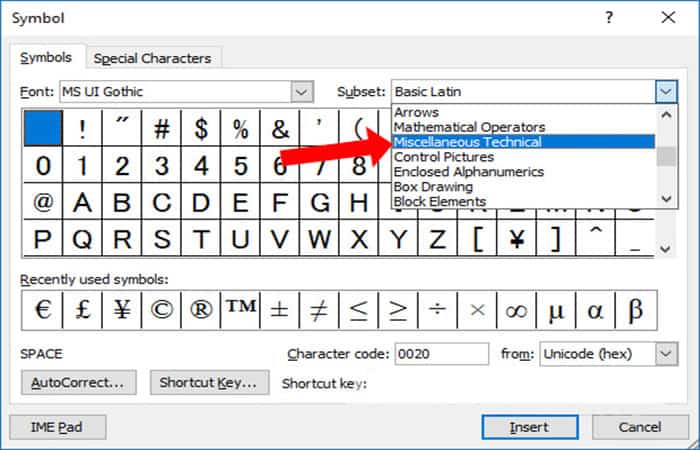This screenshot has width=700, height=450.
Task: Select the left square bracket symbol
Action: pyautogui.click(x=477, y=238)
